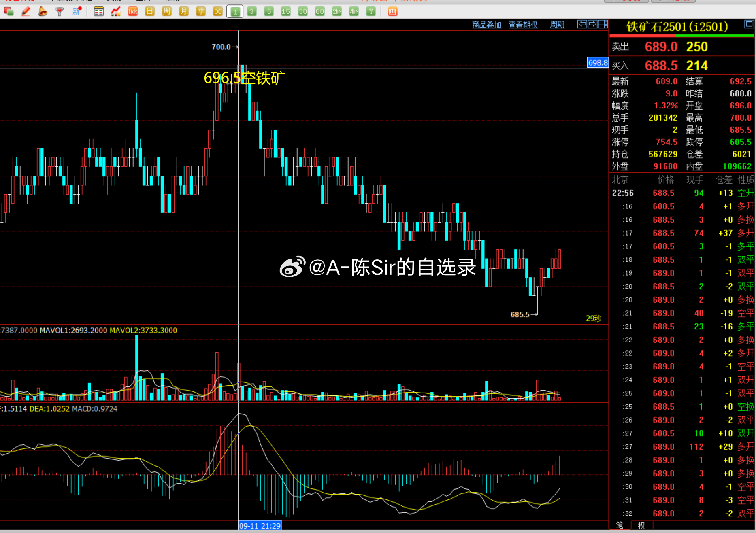Switch to the 60-minute period
The width and height of the screenshot is (756, 533).
[320, 11]
